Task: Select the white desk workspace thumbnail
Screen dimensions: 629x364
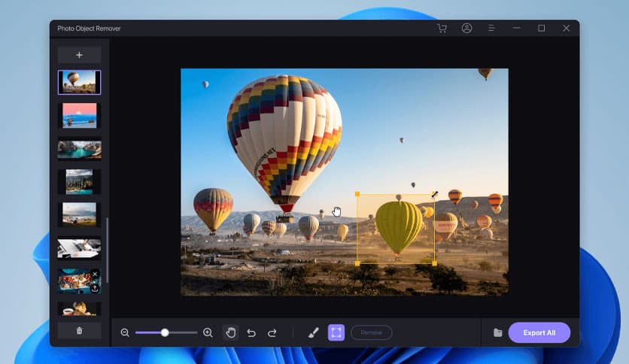Action: pos(79,248)
